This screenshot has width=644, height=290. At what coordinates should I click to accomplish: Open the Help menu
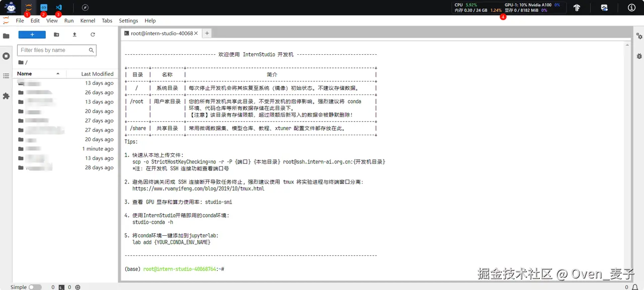[x=150, y=21]
